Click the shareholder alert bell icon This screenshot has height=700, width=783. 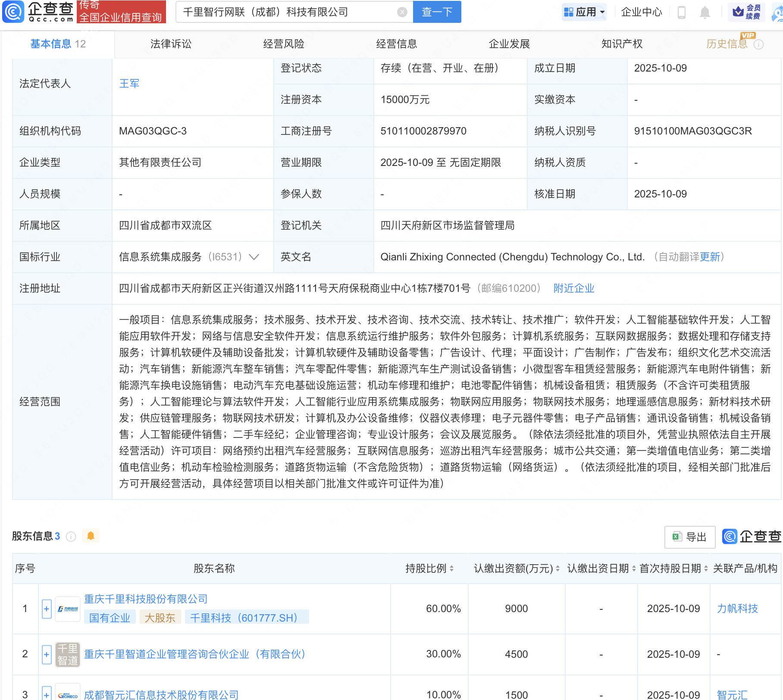coord(91,536)
